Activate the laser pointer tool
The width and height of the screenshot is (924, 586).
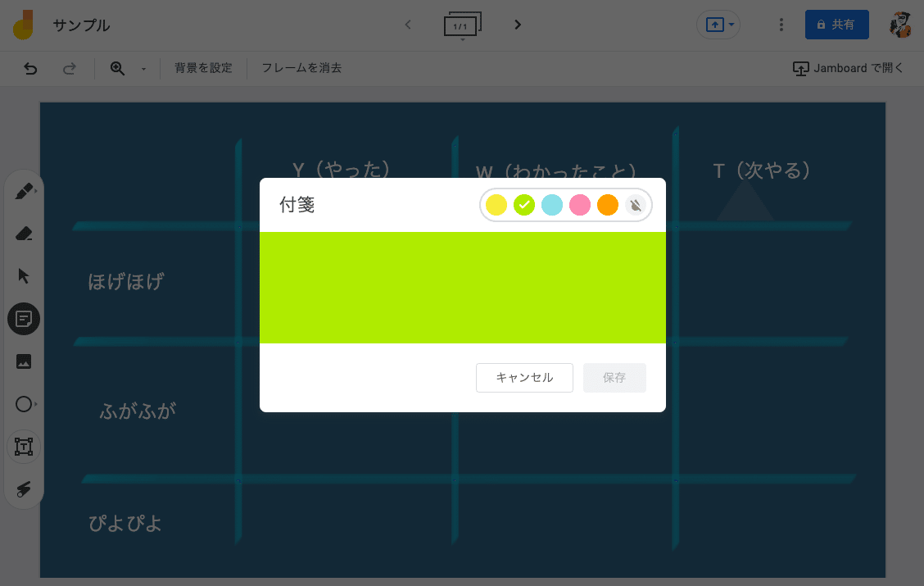tap(24, 489)
